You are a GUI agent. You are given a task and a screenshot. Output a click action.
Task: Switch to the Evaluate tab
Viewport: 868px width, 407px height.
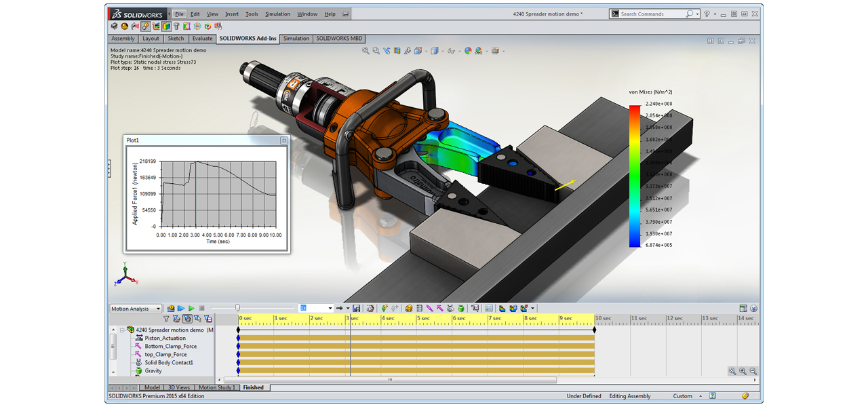pyautogui.click(x=202, y=39)
